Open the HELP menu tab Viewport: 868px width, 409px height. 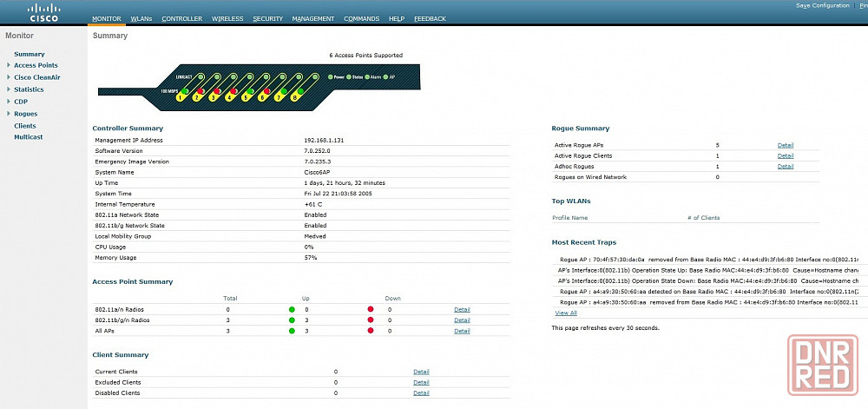(x=397, y=19)
